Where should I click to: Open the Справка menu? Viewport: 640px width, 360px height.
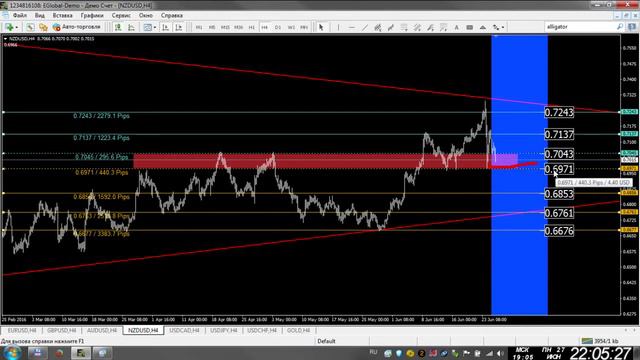pyautogui.click(x=171, y=16)
